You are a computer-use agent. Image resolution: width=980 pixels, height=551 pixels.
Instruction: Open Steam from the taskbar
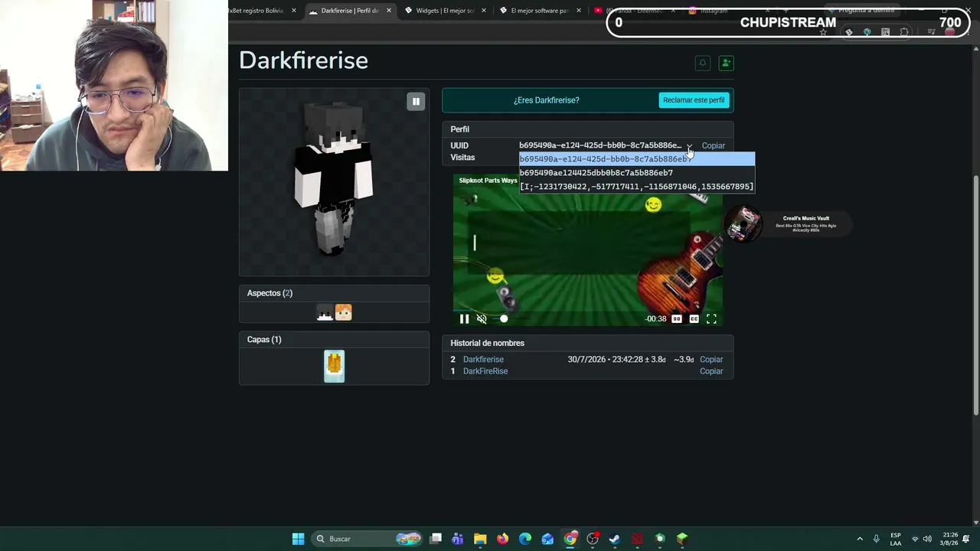[615, 539]
